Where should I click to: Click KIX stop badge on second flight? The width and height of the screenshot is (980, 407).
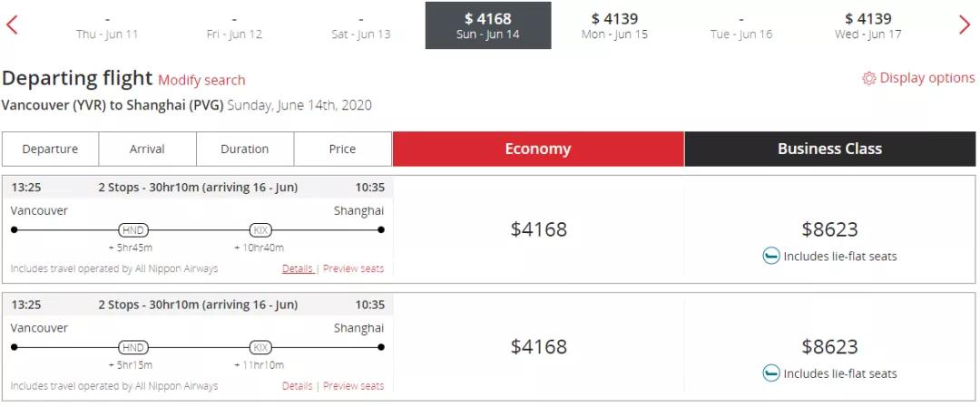coord(261,347)
